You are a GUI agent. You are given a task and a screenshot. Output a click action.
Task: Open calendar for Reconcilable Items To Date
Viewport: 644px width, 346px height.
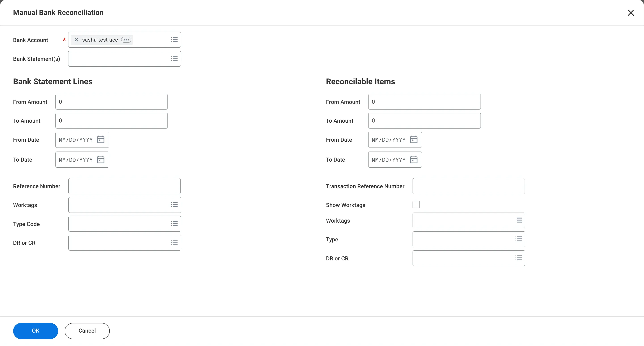click(414, 160)
